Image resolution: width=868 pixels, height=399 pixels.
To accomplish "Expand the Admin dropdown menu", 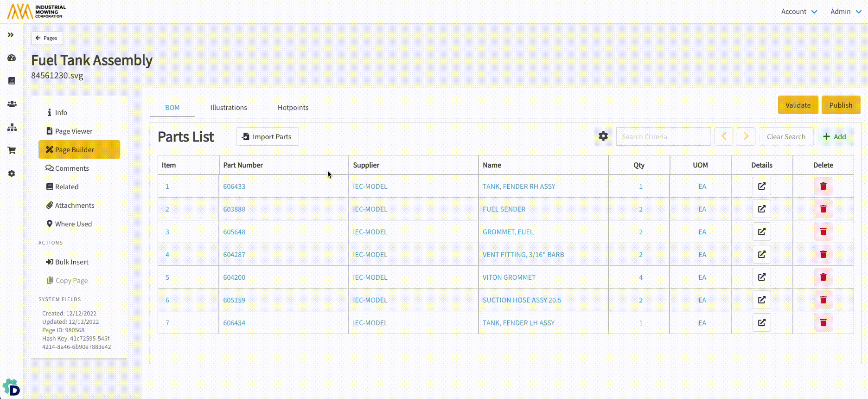I will (845, 12).
